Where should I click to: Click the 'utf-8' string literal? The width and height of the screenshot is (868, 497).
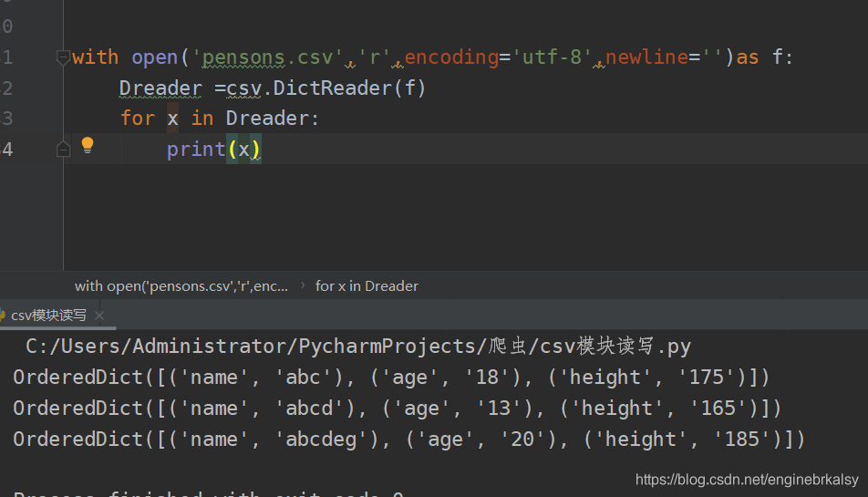click(552, 57)
